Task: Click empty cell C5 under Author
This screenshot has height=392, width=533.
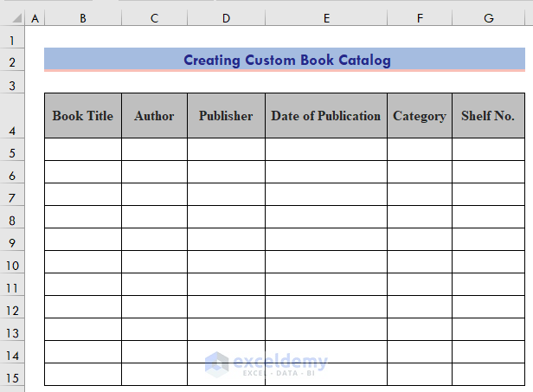Action: pyautogui.click(x=154, y=149)
